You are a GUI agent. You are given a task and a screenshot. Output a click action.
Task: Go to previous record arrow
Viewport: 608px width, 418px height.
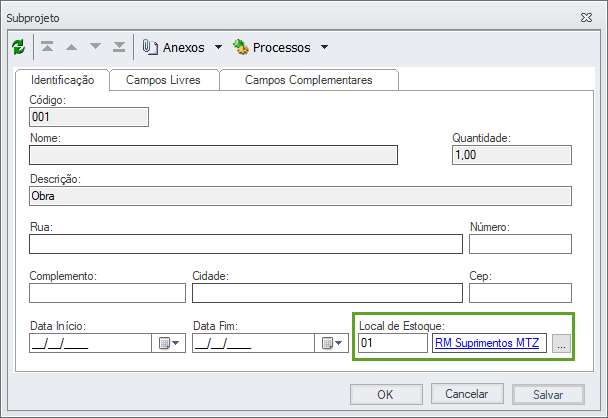click(72, 47)
